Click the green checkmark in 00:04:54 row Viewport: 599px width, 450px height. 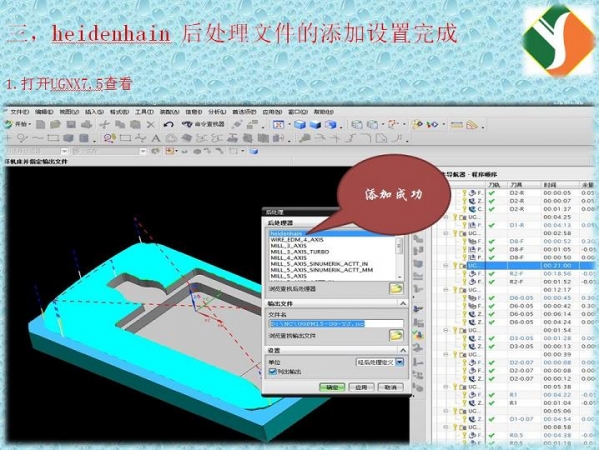coord(492,419)
